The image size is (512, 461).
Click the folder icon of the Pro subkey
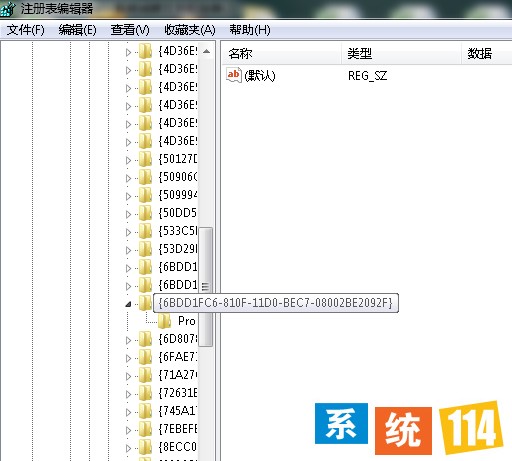164,321
